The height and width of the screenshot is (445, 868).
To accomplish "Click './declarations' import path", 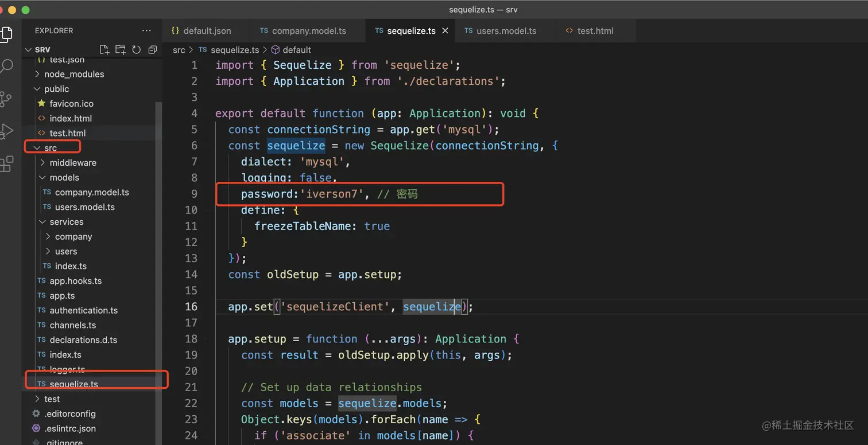I will point(448,81).
